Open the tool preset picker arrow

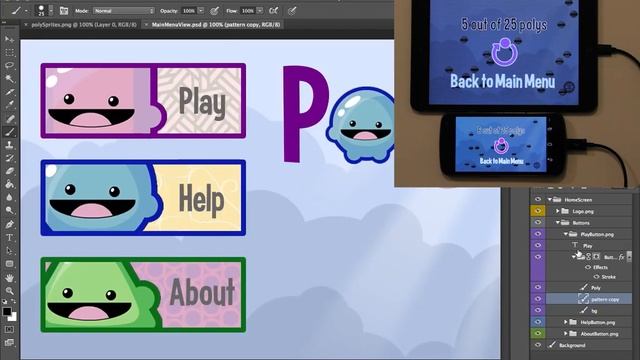(x=27, y=11)
